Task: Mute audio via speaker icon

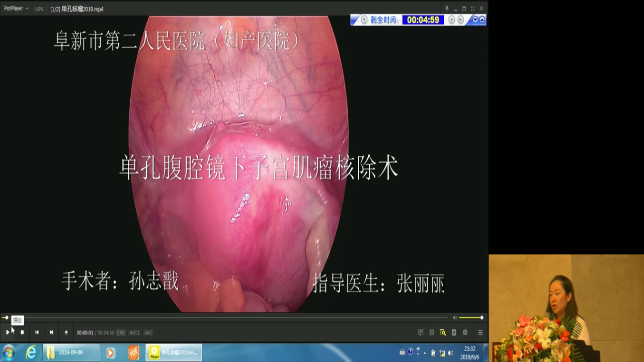Action: pos(454,318)
